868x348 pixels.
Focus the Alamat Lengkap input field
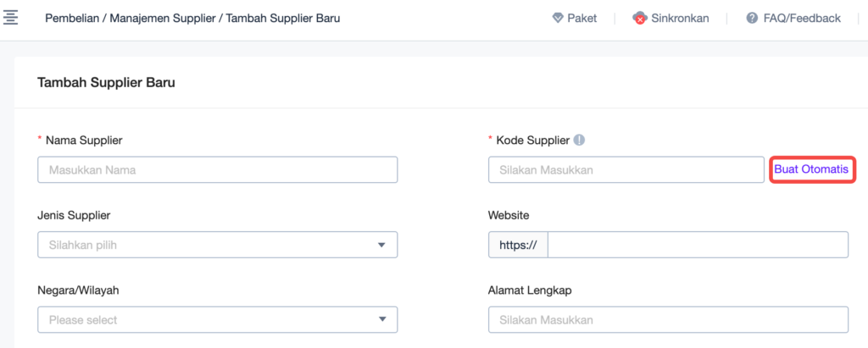(668, 320)
